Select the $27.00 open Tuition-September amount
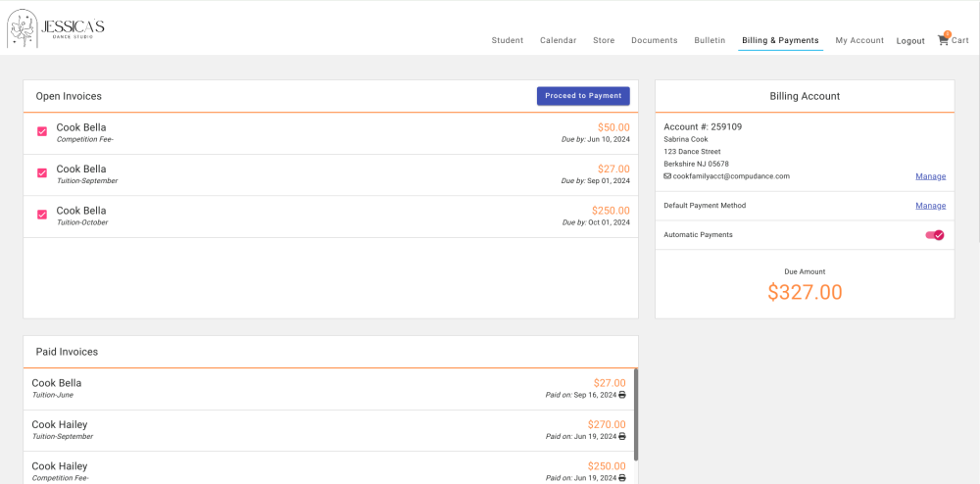 613,169
